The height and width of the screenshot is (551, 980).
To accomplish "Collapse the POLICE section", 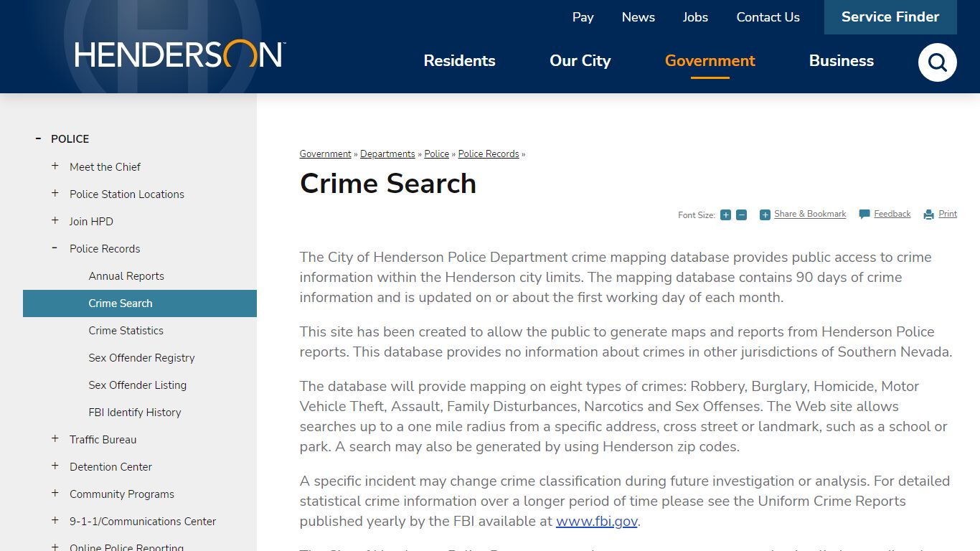I will coord(38,138).
